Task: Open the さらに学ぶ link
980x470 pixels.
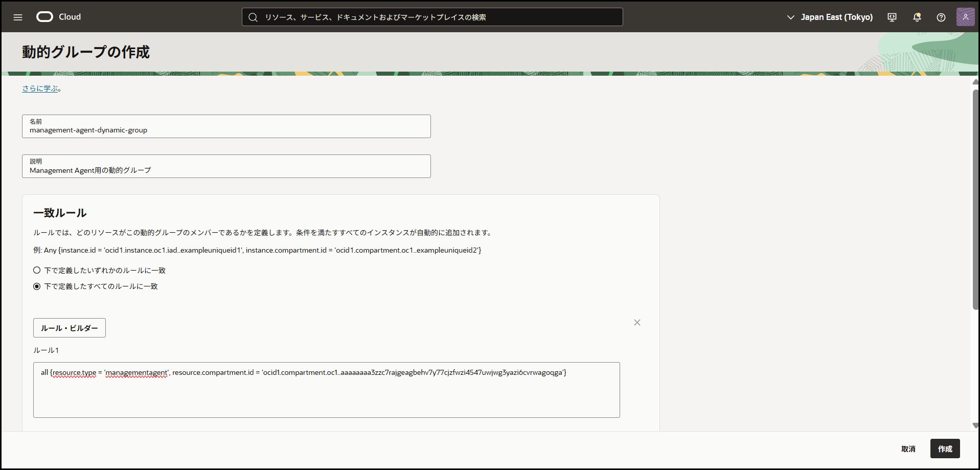Action: pos(40,88)
